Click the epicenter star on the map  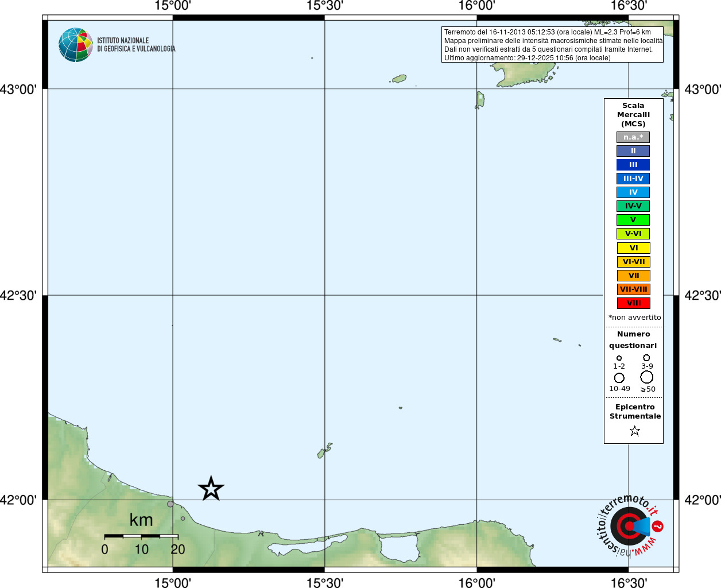[211, 489]
